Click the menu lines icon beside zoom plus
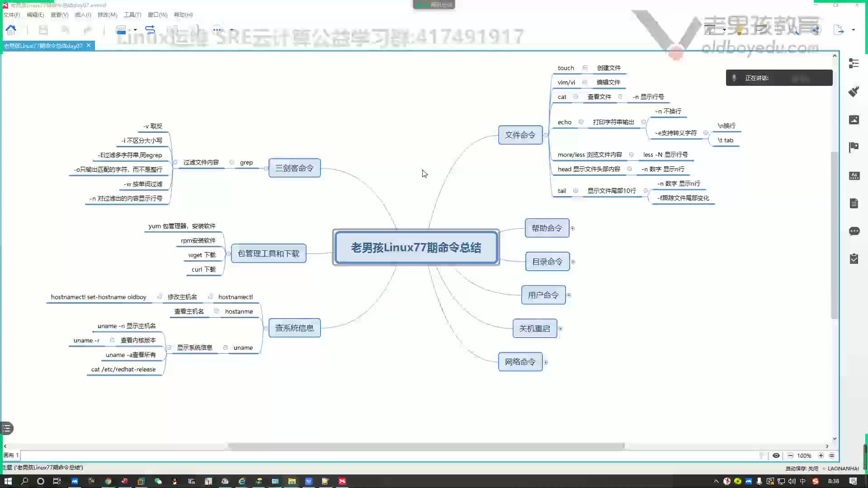The height and width of the screenshot is (488, 868). tap(831, 455)
